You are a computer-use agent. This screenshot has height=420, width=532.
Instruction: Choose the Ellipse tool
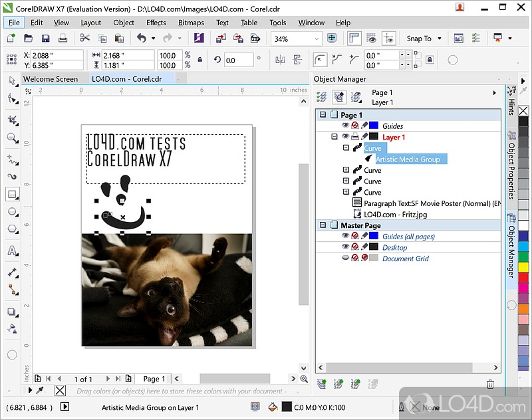click(12, 212)
